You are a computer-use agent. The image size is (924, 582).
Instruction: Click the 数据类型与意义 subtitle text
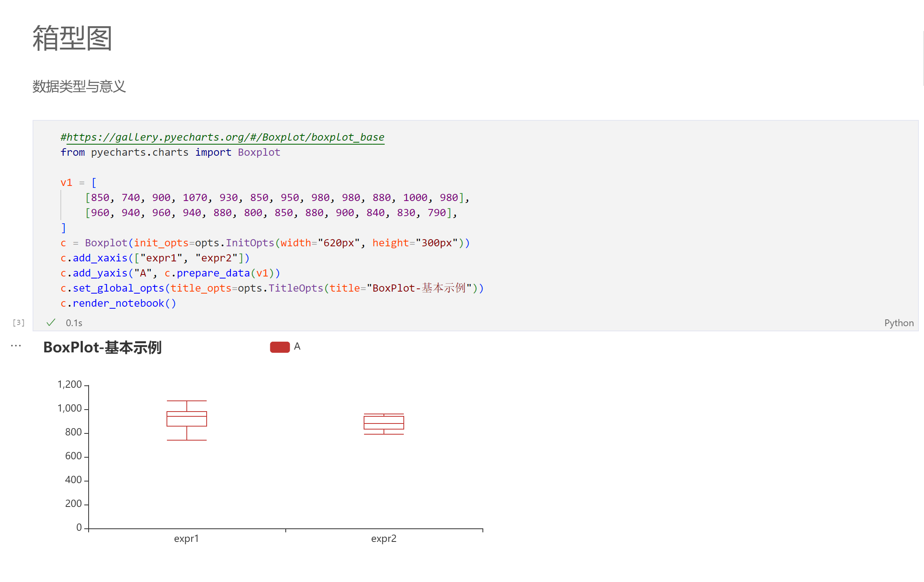(79, 87)
